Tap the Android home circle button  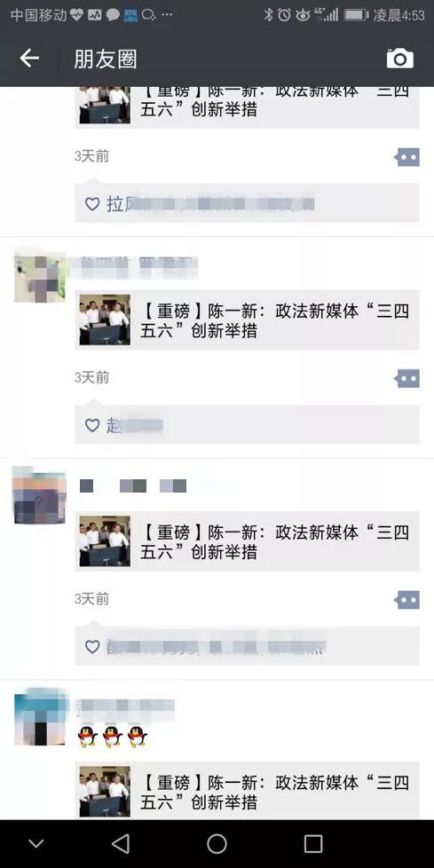coord(217,844)
